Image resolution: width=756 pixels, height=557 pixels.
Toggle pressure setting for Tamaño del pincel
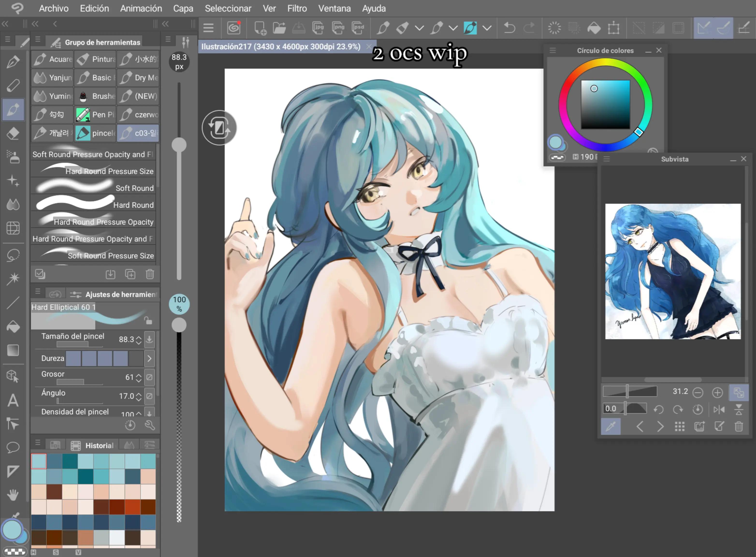(149, 339)
